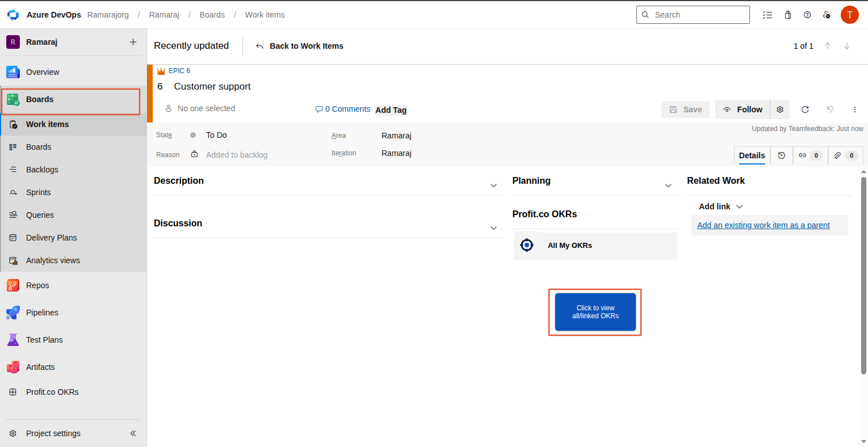The image size is (868, 447).
Task: Open the Links tab
Action: click(x=810, y=155)
